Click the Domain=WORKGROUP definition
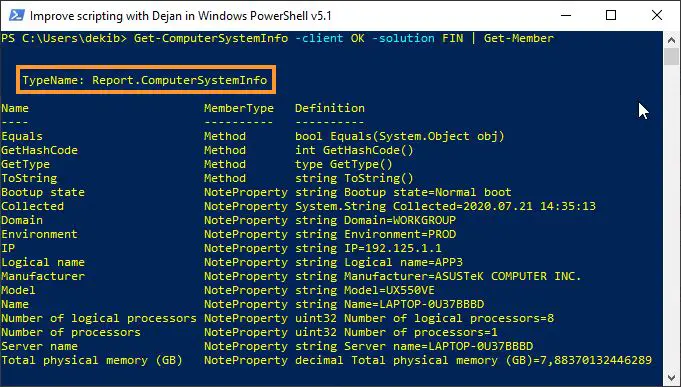 [x=400, y=220]
